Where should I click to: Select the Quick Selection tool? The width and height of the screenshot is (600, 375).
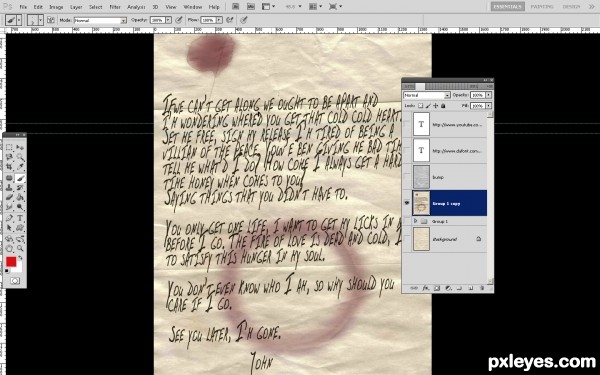(x=20, y=157)
